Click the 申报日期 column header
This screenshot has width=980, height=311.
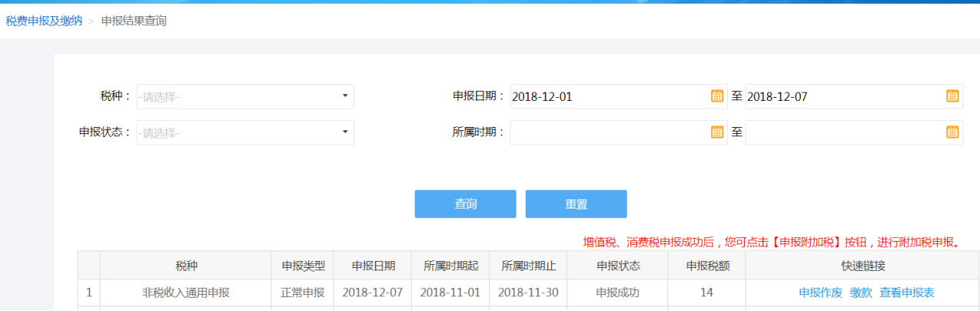click(373, 266)
